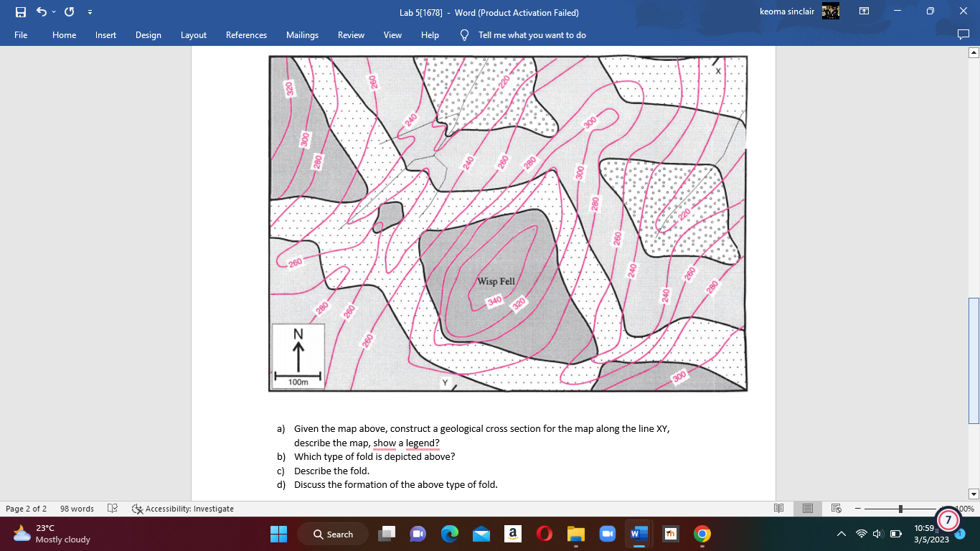Switch to Read Mode view
The height and width of the screenshot is (551, 980).
coord(778,509)
